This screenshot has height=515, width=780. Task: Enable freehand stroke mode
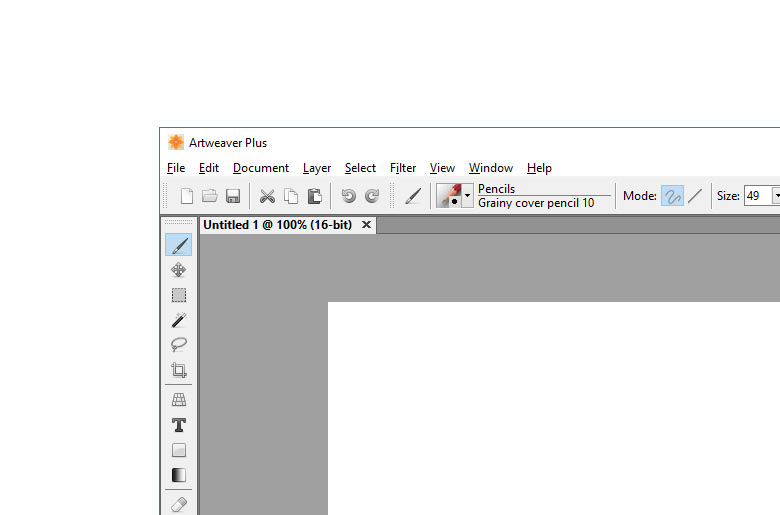click(x=672, y=196)
